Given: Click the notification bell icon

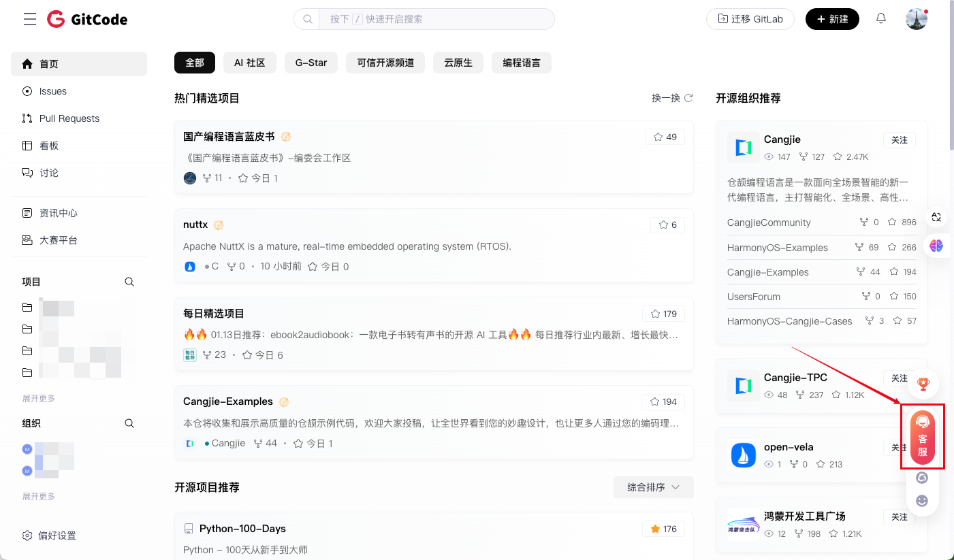Looking at the screenshot, I should click(881, 19).
